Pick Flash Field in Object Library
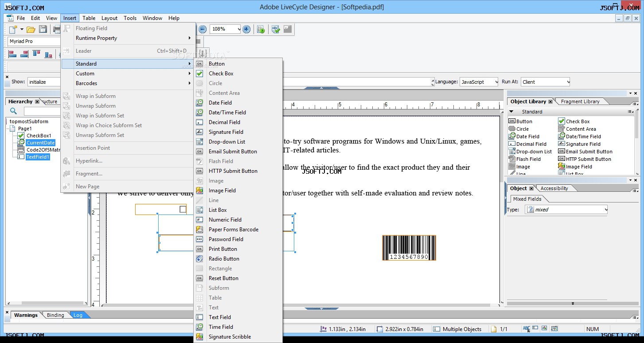The width and height of the screenshot is (644, 343). 525,159
